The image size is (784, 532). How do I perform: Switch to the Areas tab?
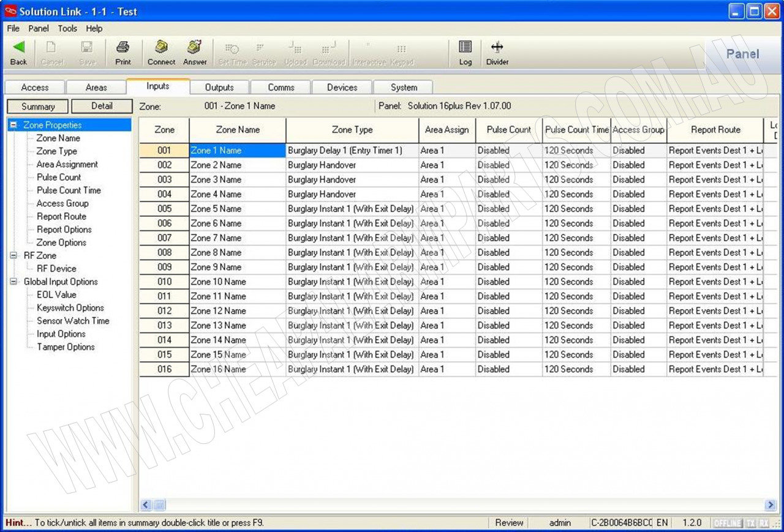point(96,88)
